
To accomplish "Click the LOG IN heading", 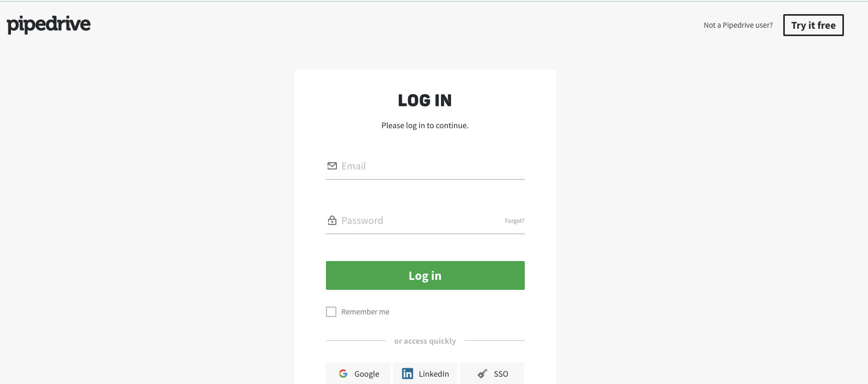I will coord(425,100).
